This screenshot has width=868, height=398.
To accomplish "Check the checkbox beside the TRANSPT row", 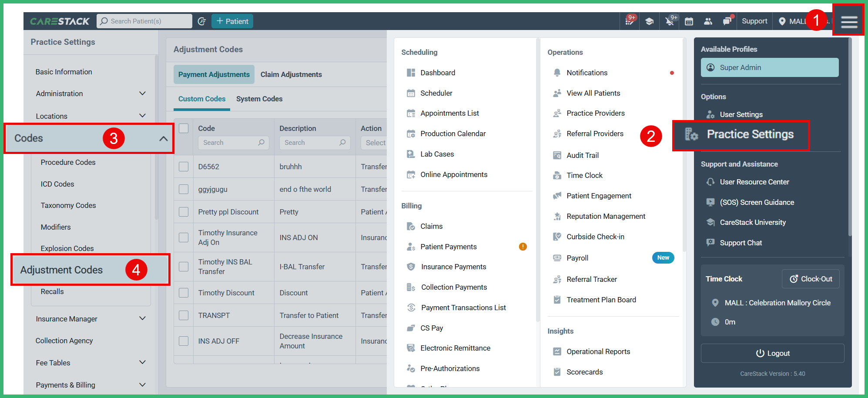I will pyautogui.click(x=184, y=315).
